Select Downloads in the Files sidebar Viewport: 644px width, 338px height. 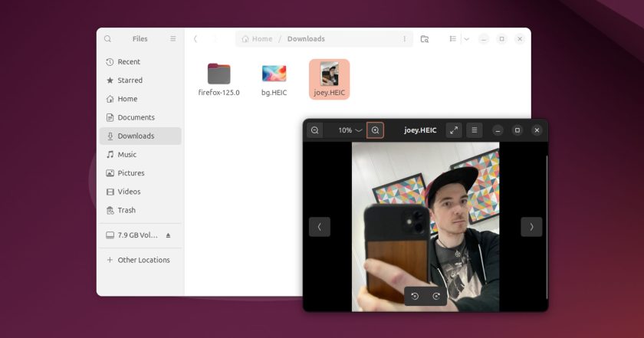coord(140,136)
